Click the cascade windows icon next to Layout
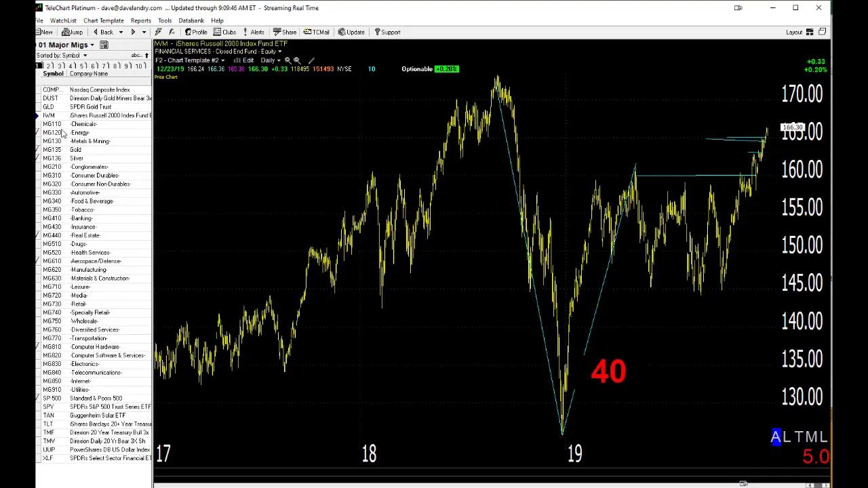 (x=822, y=32)
